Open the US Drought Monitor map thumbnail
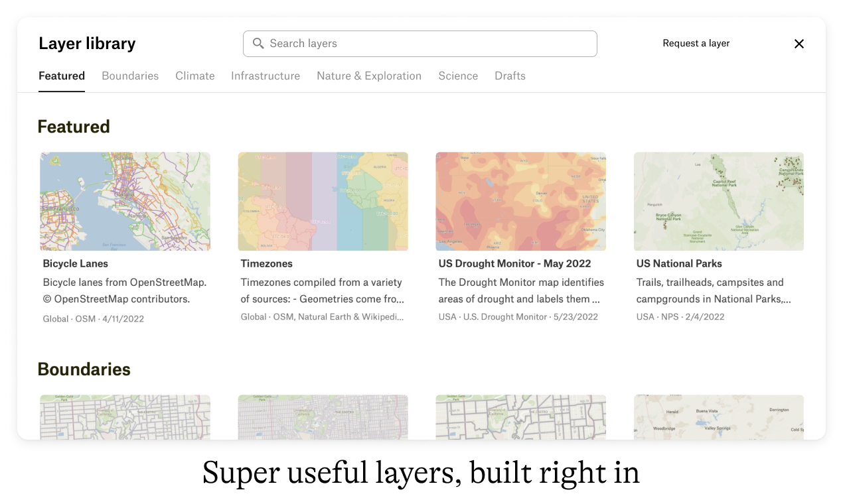 (x=521, y=202)
